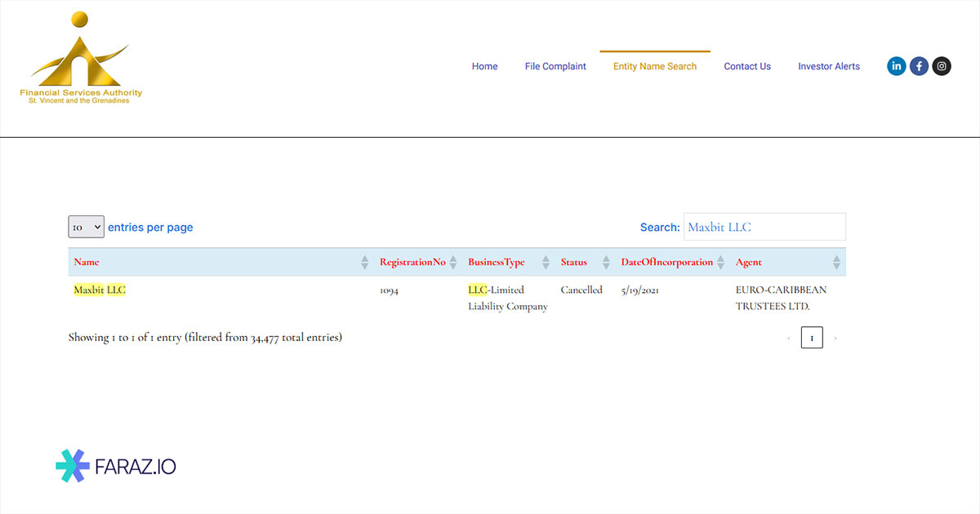The image size is (980, 514).
Task: Open the File Complaint page
Action: 555,67
